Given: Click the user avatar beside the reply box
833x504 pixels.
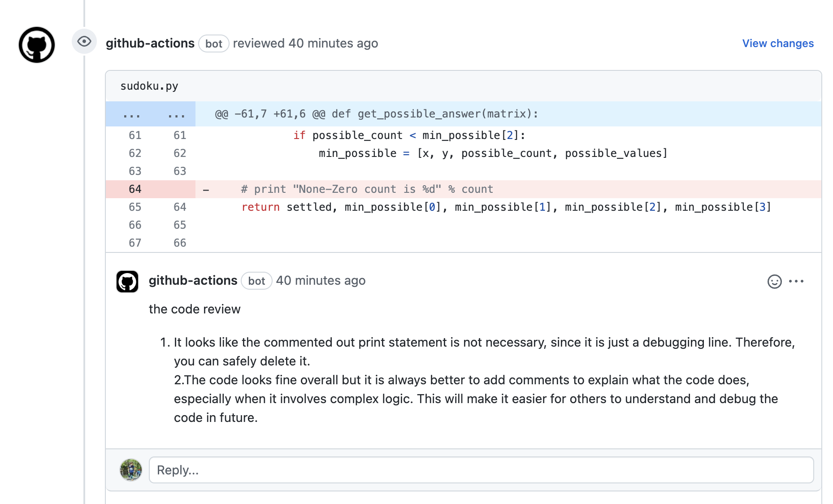Looking at the screenshot, I should click(131, 470).
